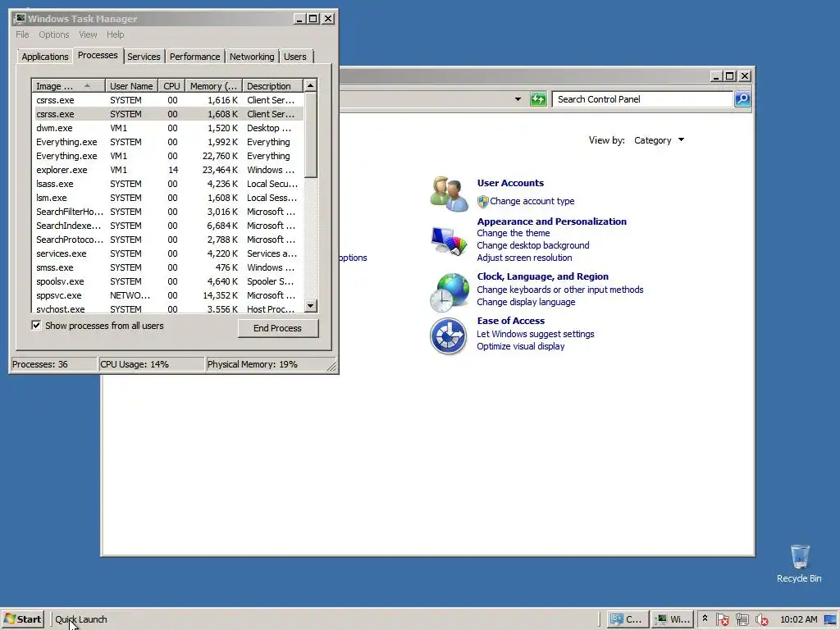Select the explorer.exe process row

167,170
